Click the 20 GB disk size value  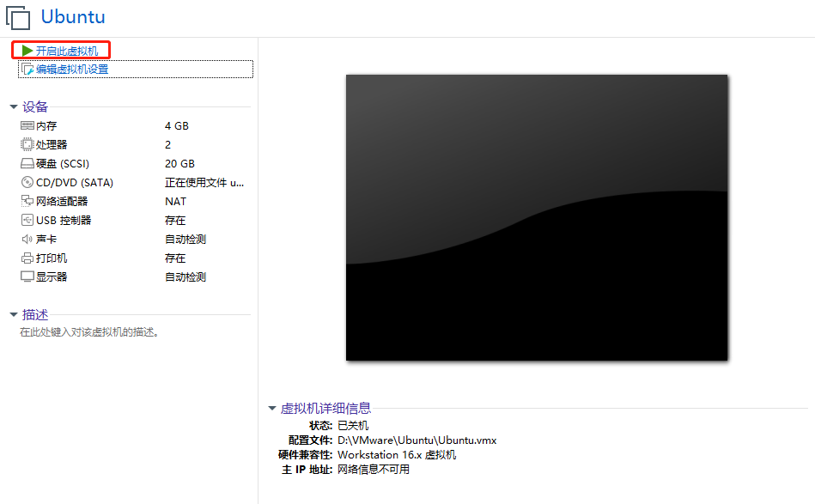tap(179, 164)
